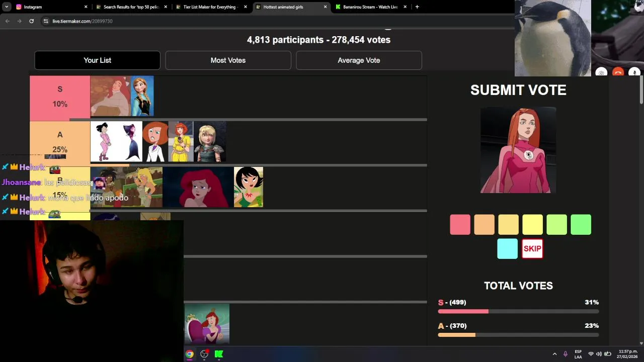Image resolution: width=644 pixels, height=362 pixels.
Task: Click the 'TOTAL VOTES' heading
Action: tap(518, 286)
